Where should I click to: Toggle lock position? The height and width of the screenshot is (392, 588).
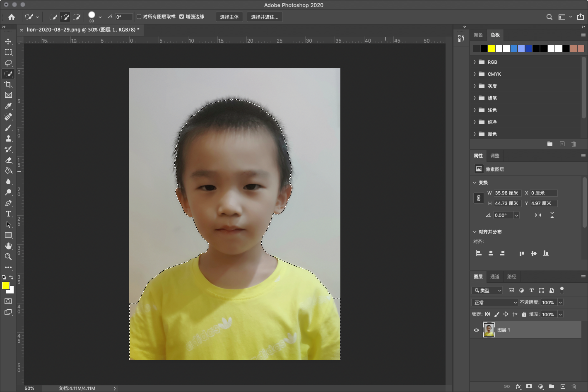[506, 314]
